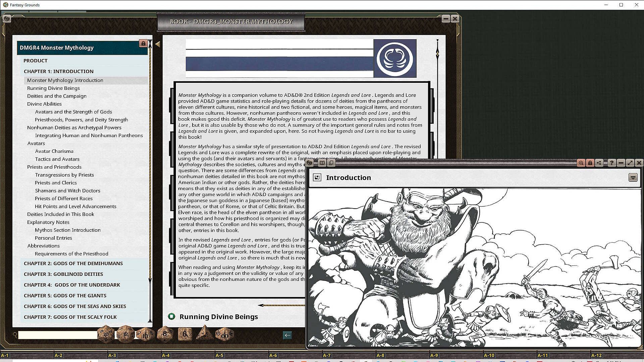The image size is (644, 362).
Task: Expand CHAPTER 7: GODS OF THE SCALY FOLK
Action: pos(84,317)
